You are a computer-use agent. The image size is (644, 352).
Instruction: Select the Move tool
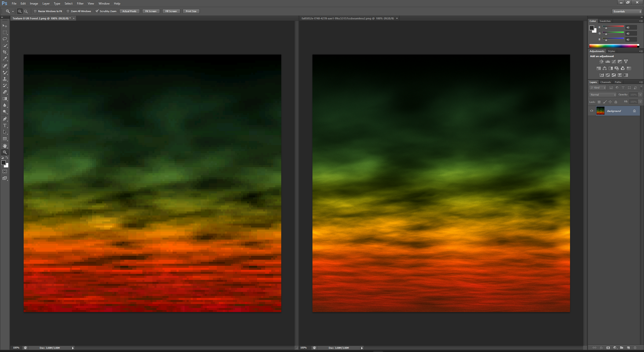click(5, 26)
